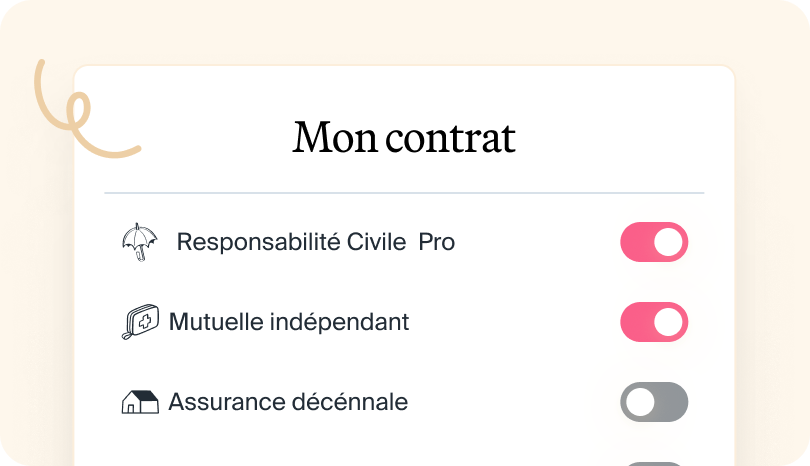Select the Responsabilité Civile Pro label
Screen dimensions: 810x466
point(315,242)
